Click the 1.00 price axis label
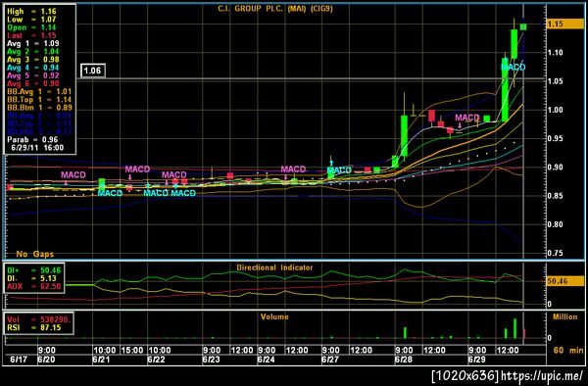 555,110
